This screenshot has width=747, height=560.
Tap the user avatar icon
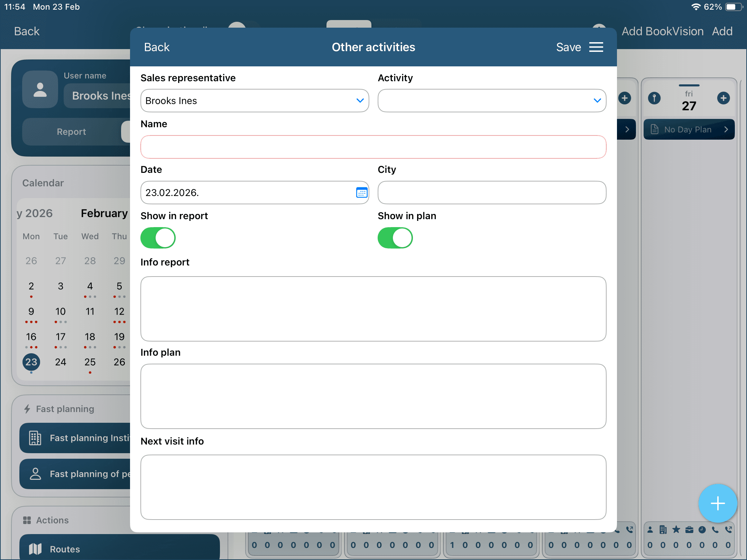tap(40, 90)
